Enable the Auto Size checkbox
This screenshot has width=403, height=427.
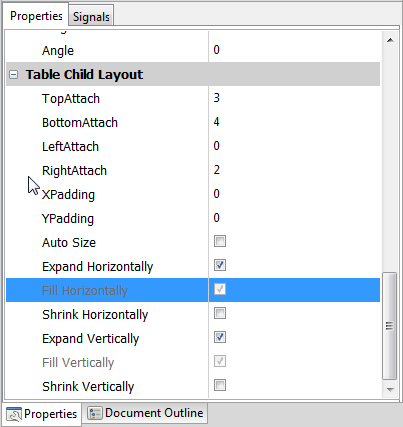pos(220,241)
